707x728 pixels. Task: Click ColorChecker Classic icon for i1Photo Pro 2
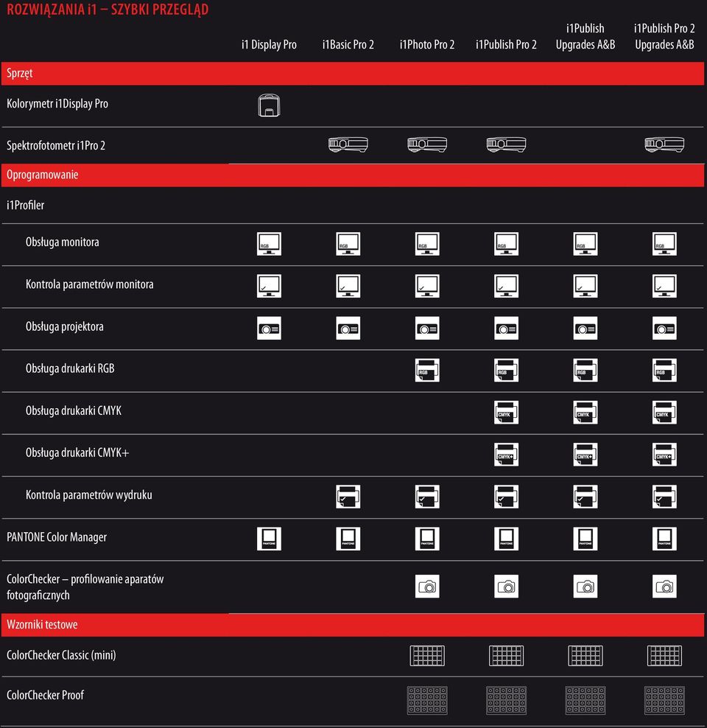427,656
